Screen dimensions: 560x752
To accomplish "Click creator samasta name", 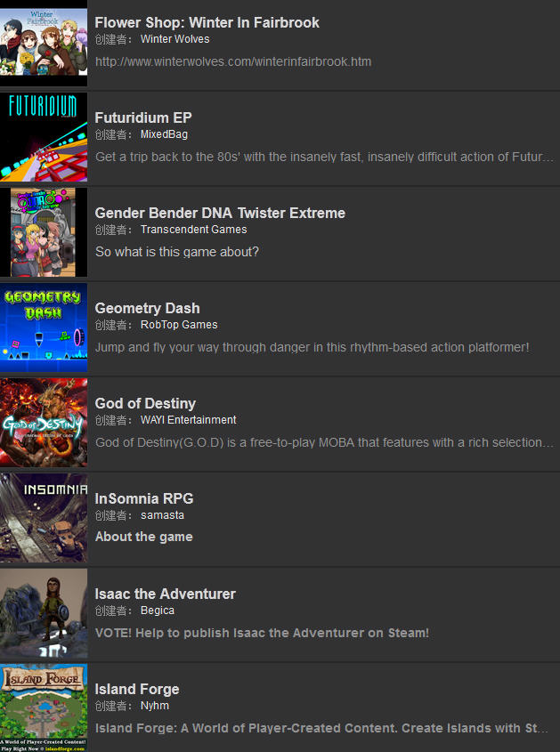I will click(162, 515).
